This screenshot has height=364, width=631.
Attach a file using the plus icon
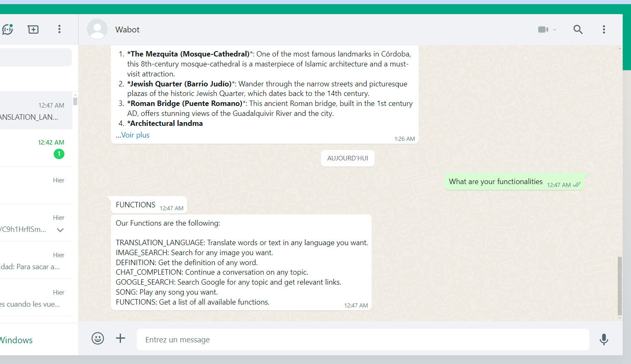click(x=121, y=338)
